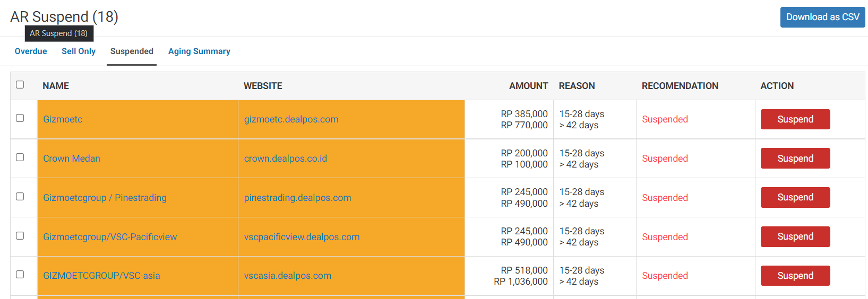Image resolution: width=868 pixels, height=299 pixels.
Task: Click the ACTION column header
Action: coord(777,86)
